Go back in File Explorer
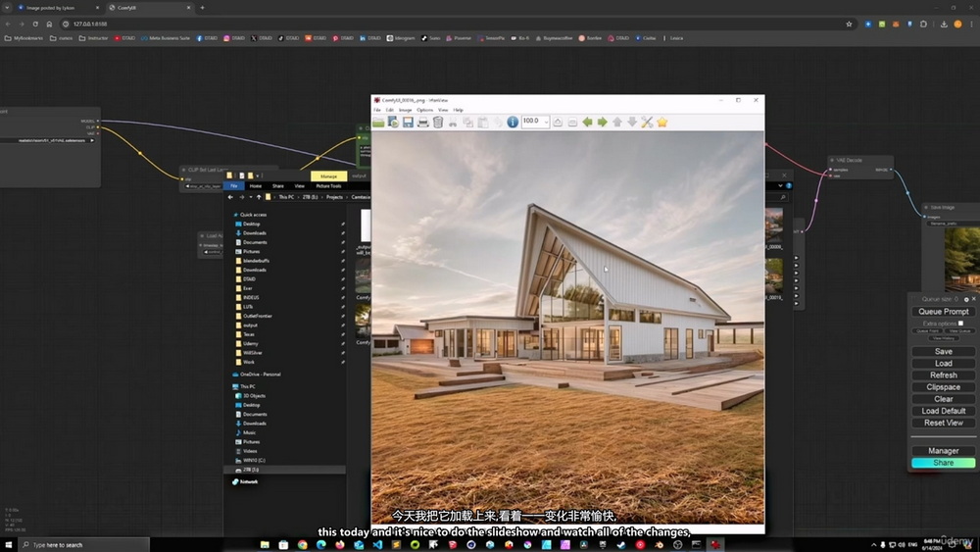This screenshot has width=980, height=552. click(x=230, y=197)
